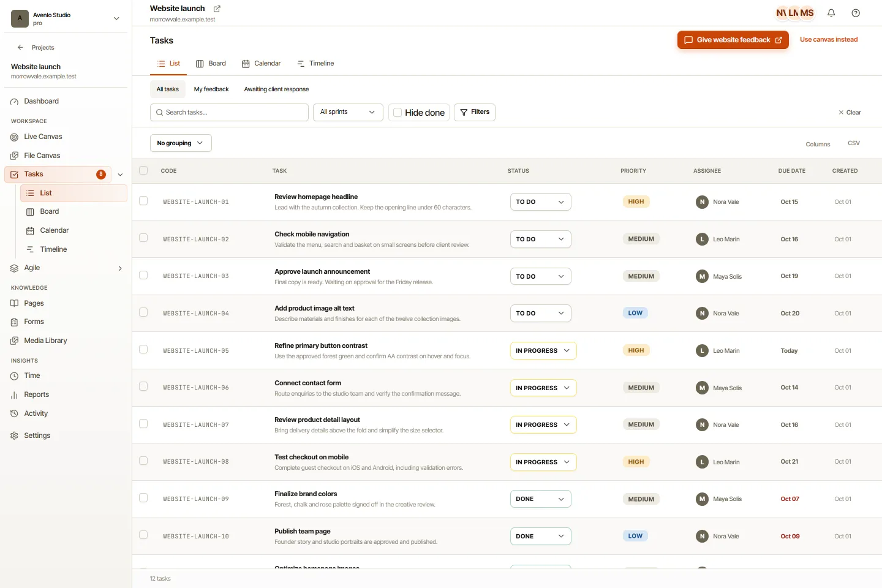882x588 pixels.
Task: Export tasks with CSV button
Action: click(x=854, y=143)
